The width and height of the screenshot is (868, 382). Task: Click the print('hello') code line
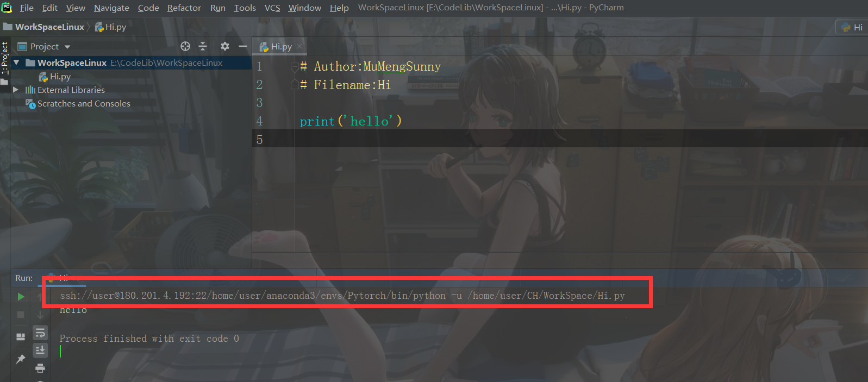351,121
